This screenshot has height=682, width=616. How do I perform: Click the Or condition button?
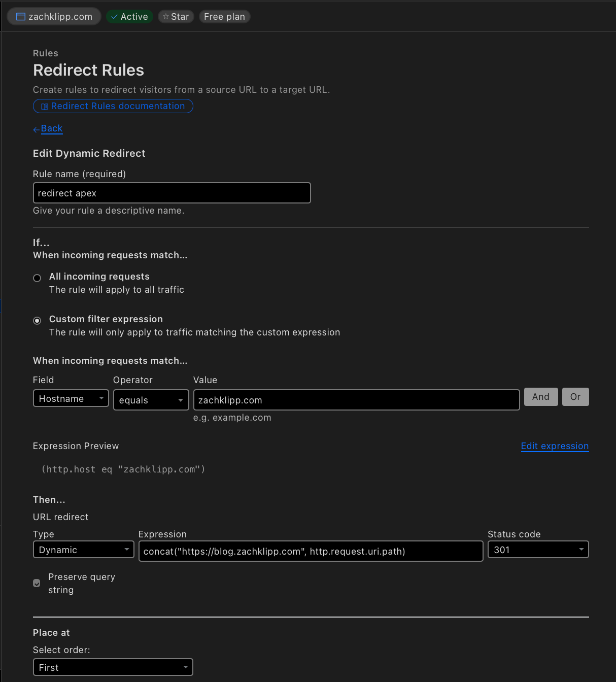tap(575, 396)
